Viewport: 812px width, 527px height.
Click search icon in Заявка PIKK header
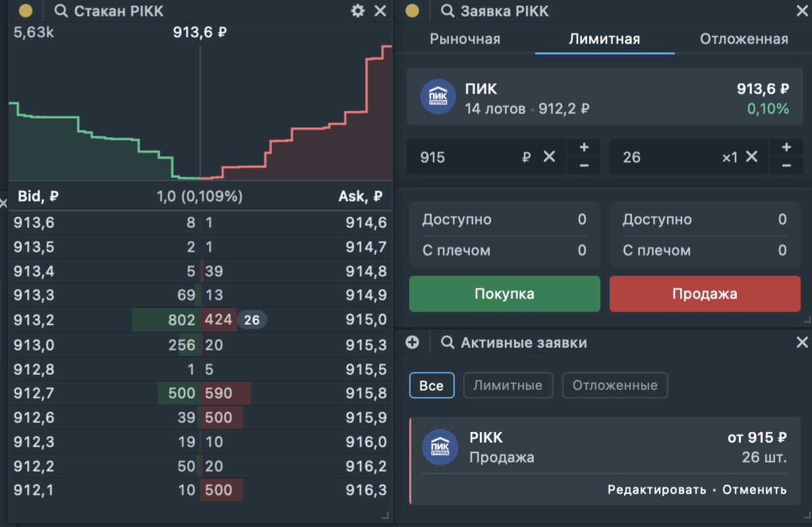tap(448, 11)
